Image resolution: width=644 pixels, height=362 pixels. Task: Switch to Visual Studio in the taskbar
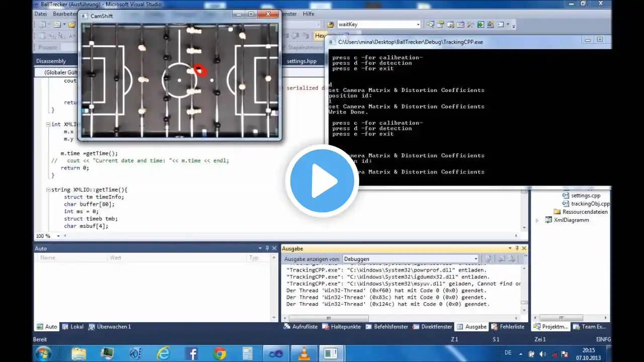(x=276, y=353)
